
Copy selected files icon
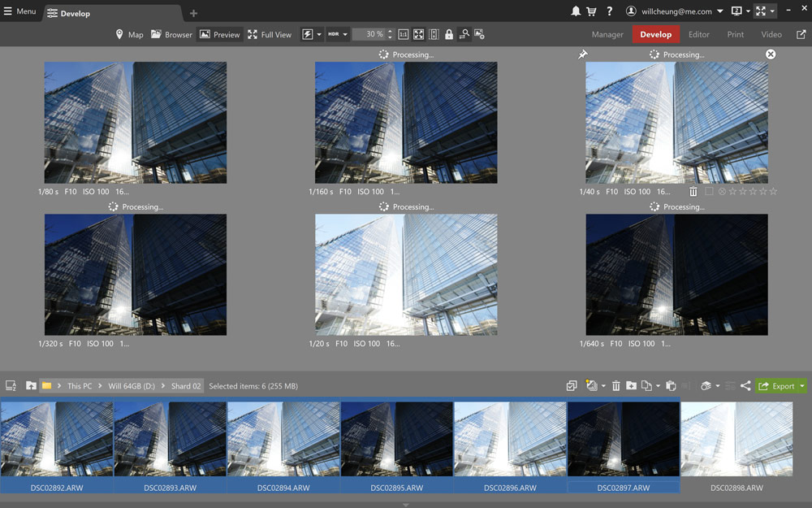(646, 385)
